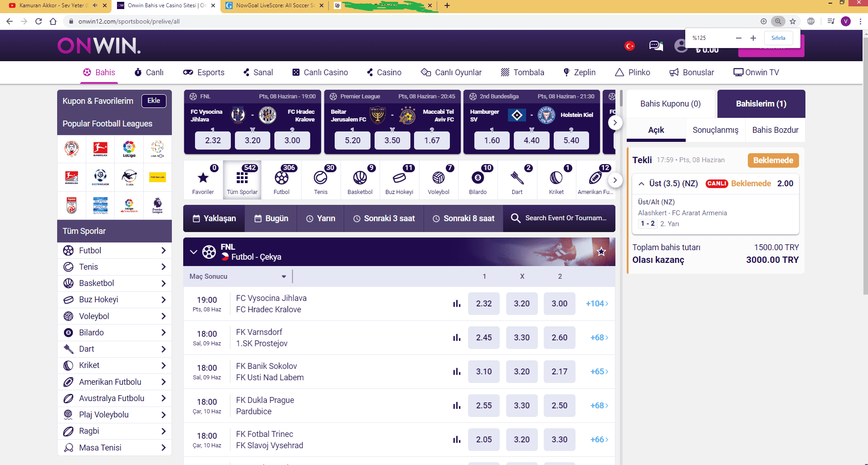Image resolution: width=868 pixels, height=465 pixels.
Task: Switch to Sonuçlanmış bets tab
Action: click(715, 130)
